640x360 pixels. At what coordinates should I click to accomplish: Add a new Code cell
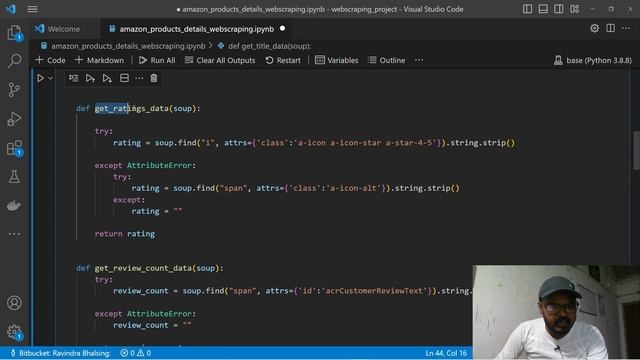(x=50, y=60)
